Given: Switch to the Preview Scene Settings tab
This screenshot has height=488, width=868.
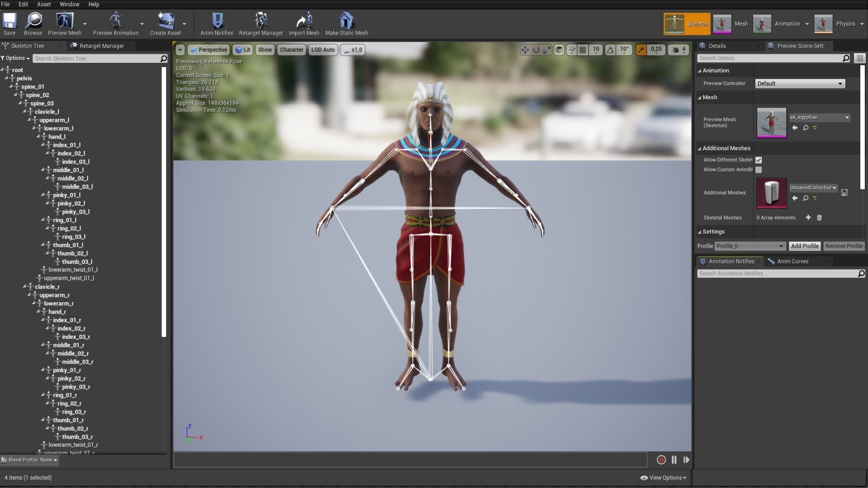Looking at the screenshot, I should (800, 46).
